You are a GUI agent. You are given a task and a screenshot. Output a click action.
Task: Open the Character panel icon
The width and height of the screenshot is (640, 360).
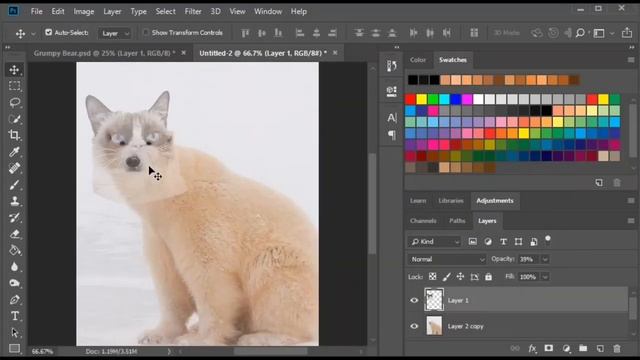coord(391,118)
